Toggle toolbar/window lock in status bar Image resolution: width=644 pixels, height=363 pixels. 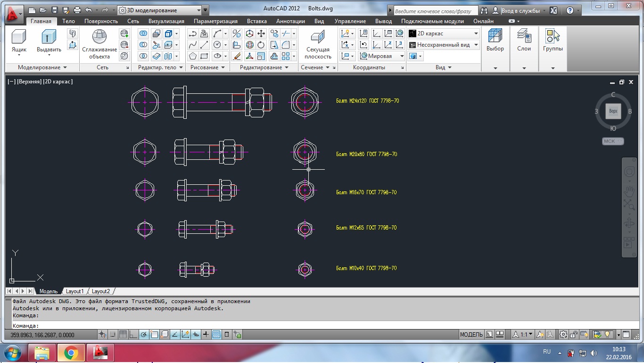[574, 335]
